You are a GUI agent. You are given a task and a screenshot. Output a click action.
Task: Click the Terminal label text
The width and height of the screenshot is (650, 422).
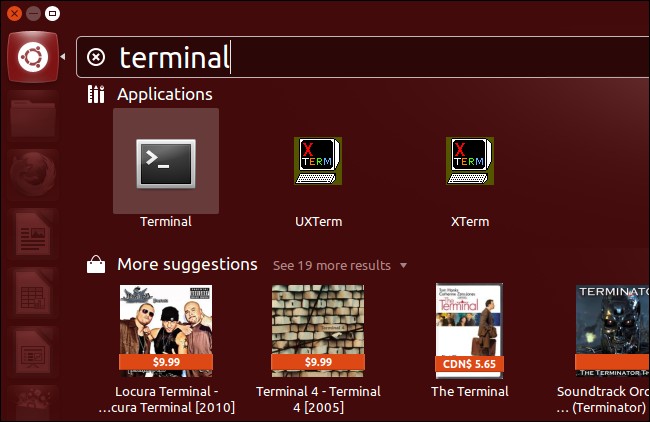(x=166, y=221)
